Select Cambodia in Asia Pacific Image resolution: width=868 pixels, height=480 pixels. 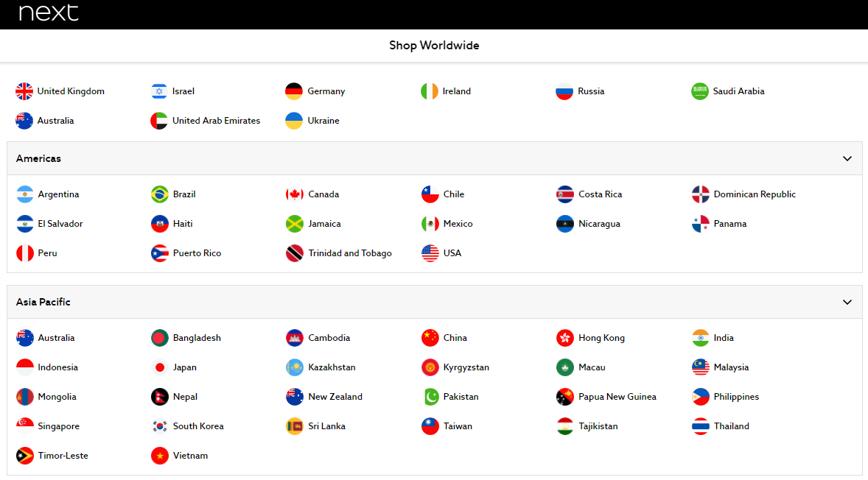[318, 337]
